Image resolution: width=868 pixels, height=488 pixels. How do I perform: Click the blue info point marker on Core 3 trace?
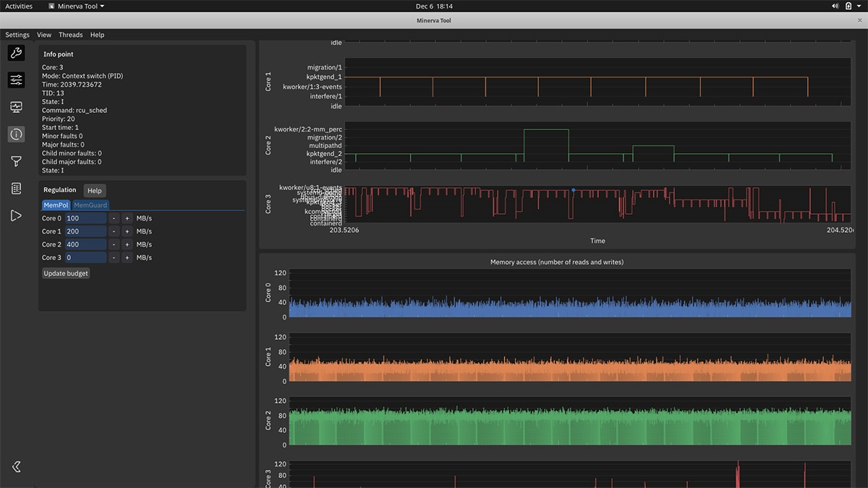click(x=574, y=190)
